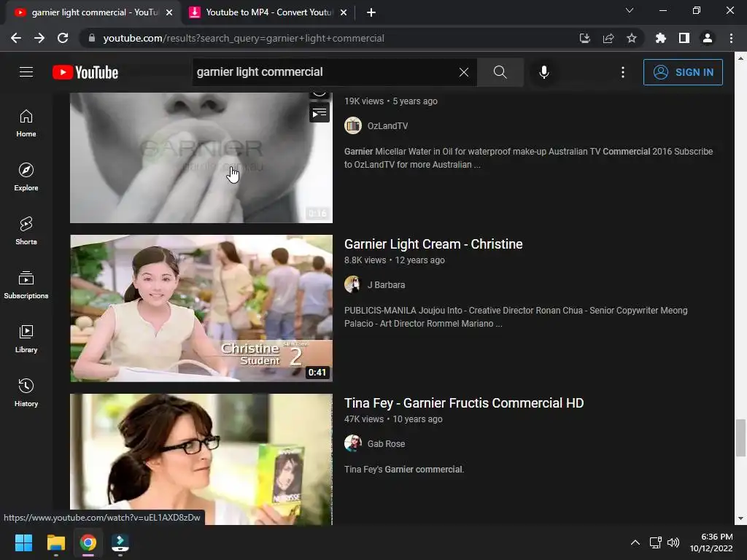This screenshot has width=747, height=560.
Task: Go back in browser history
Action: (16, 38)
